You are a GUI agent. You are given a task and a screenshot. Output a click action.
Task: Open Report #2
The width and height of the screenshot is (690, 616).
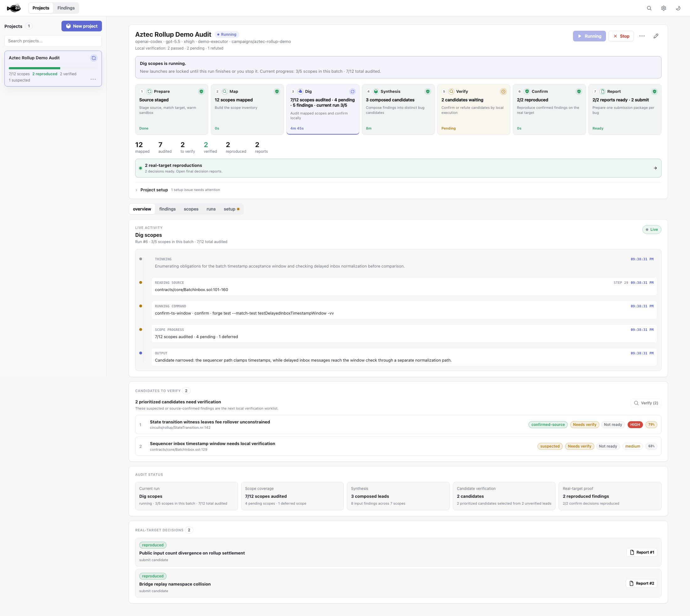coord(641,583)
